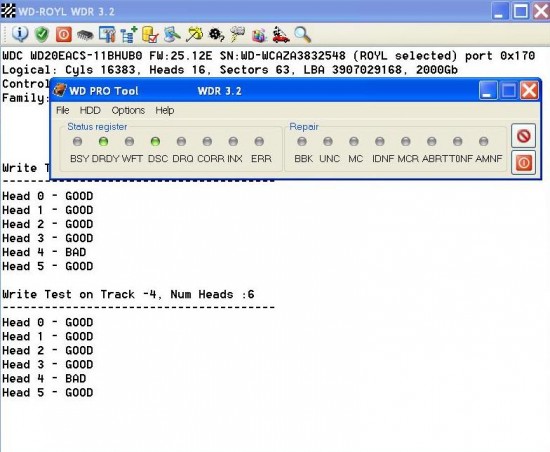Viewport: 550px width, 452px height.
Task: Click the CORR status indicator
Action: pyautogui.click(x=207, y=142)
